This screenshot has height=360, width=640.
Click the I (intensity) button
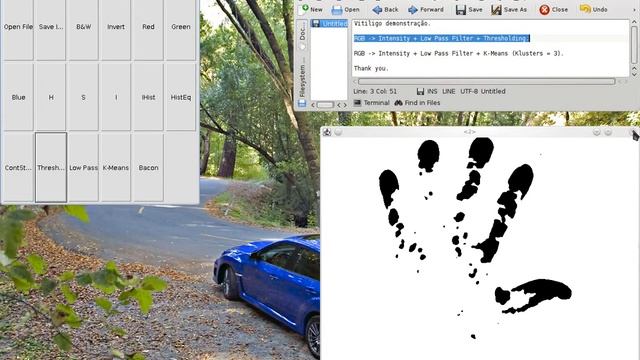tap(116, 97)
